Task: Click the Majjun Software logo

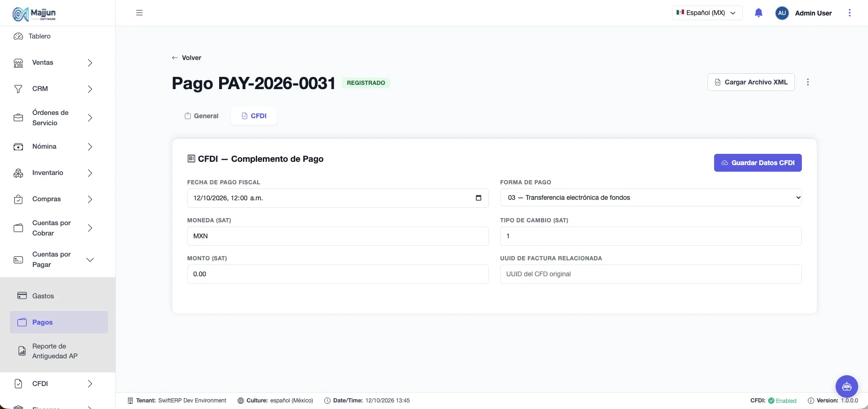Action: [x=34, y=14]
